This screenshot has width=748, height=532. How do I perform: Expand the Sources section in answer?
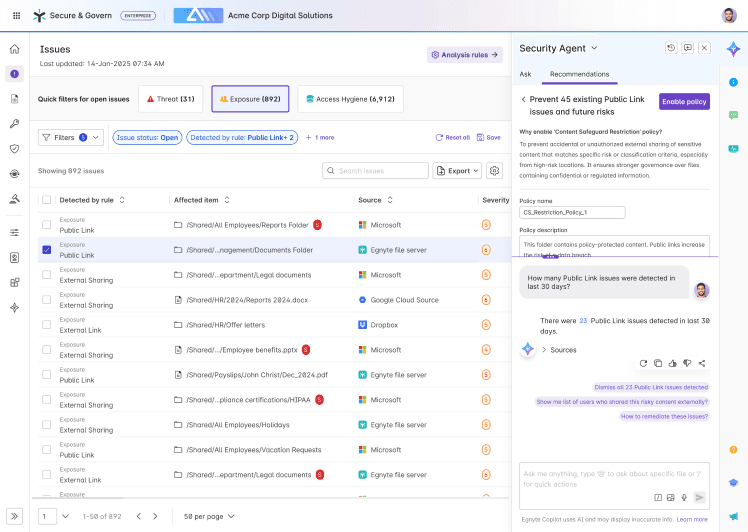[559, 350]
